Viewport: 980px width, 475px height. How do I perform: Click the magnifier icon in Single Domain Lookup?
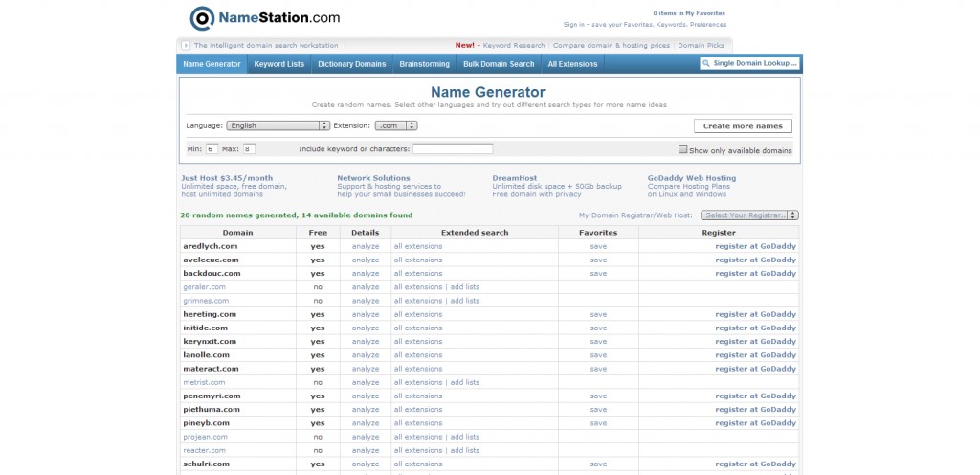[706, 64]
